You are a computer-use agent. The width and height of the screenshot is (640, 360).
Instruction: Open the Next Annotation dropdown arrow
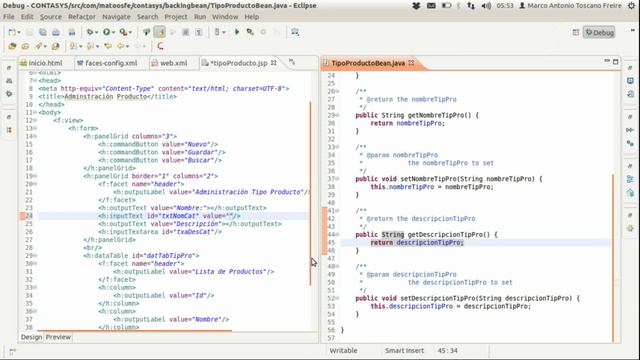pos(80,47)
